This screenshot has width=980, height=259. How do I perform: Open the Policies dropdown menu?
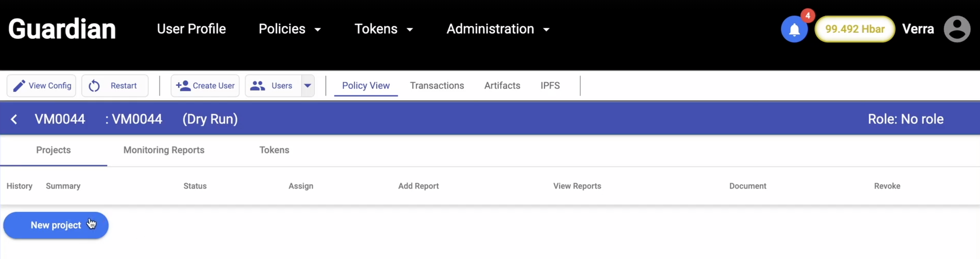(290, 29)
